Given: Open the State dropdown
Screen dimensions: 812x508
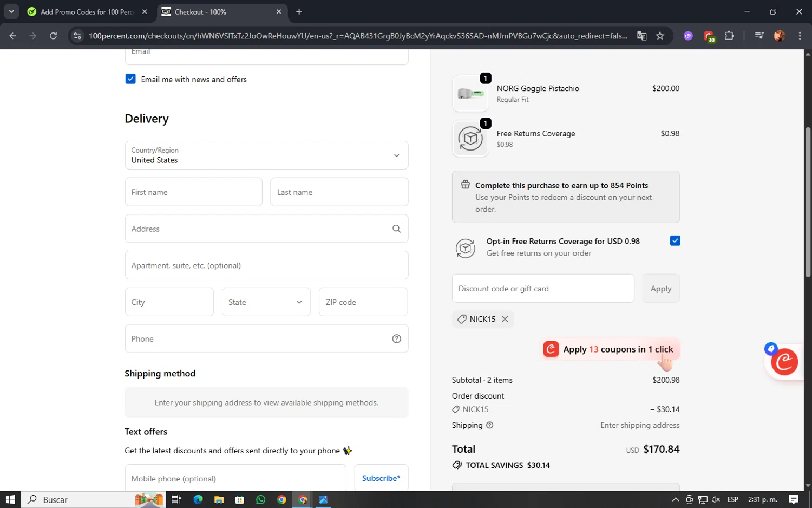Looking at the screenshot, I should tap(266, 302).
